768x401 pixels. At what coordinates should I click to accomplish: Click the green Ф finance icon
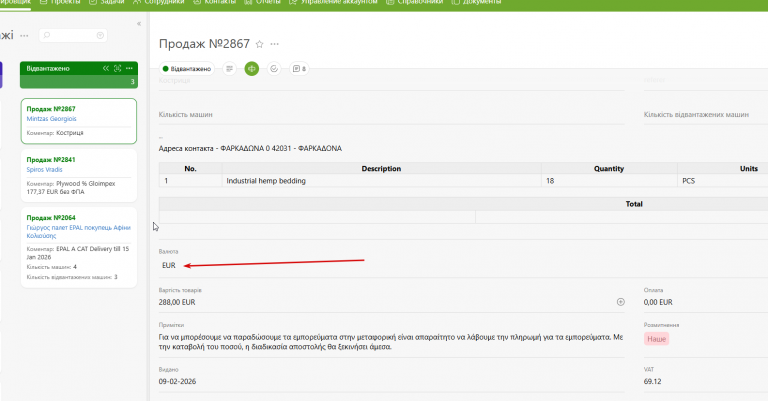(x=252, y=69)
